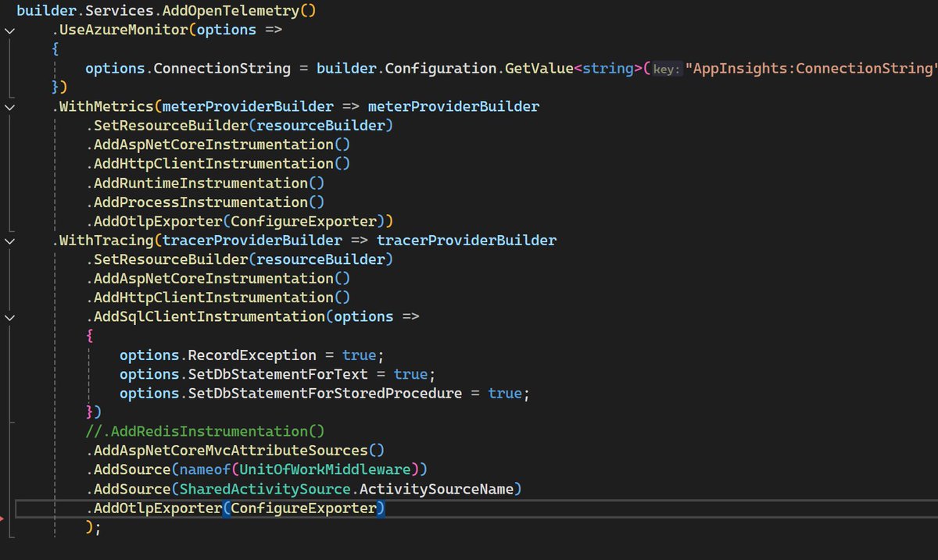Place cursor on UseAzureMonitor
938x560 pixels.
pos(124,30)
